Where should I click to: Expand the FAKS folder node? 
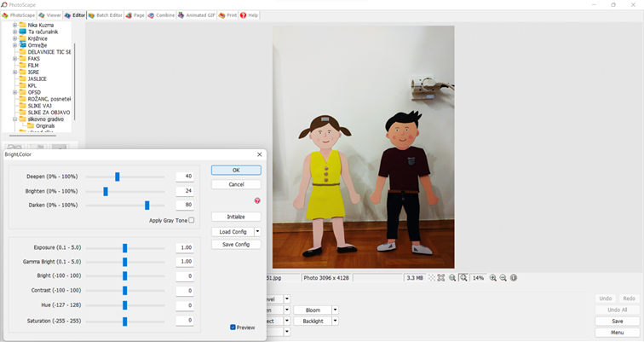[x=14, y=58]
